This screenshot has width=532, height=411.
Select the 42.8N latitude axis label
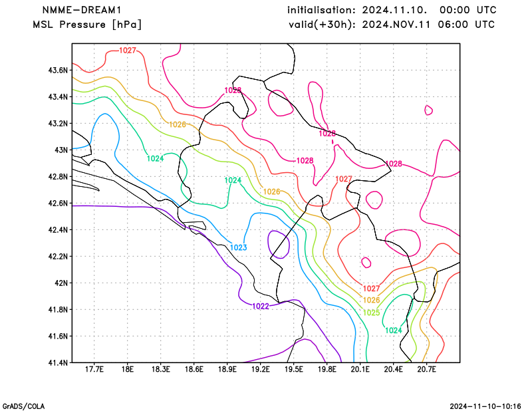58,176
